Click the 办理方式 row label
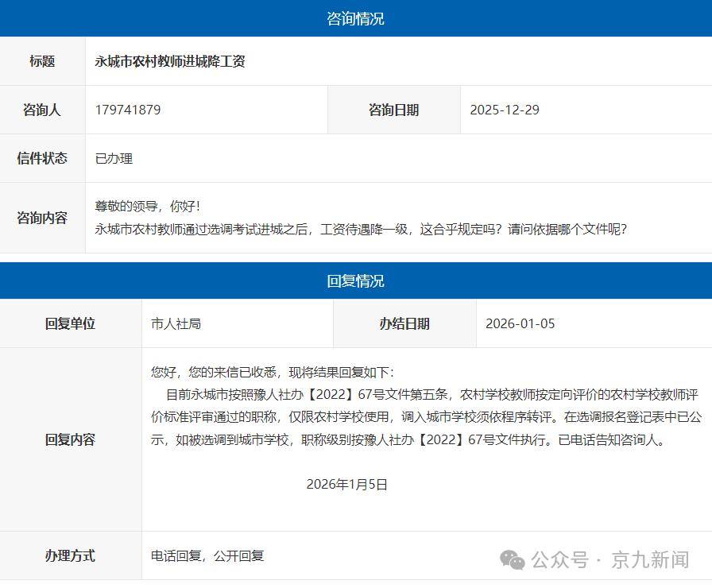Screen dimensions: 712x588 click(70, 555)
